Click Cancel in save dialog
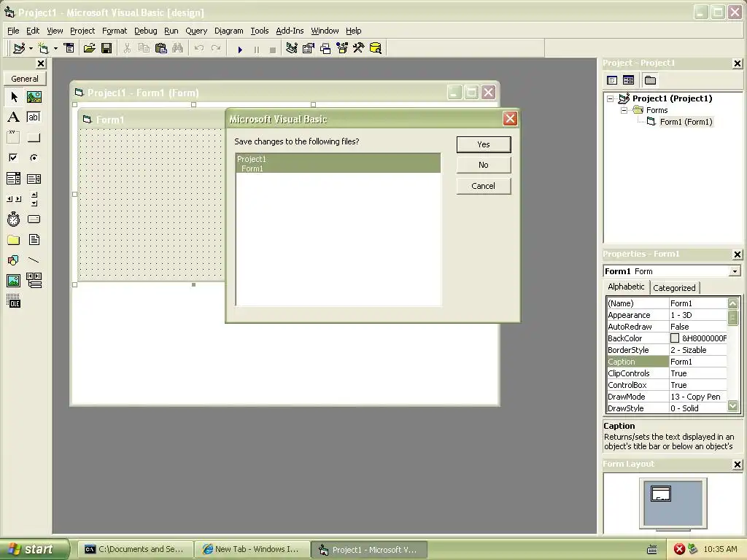This screenshot has width=747, height=560. [x=484, y=186]
